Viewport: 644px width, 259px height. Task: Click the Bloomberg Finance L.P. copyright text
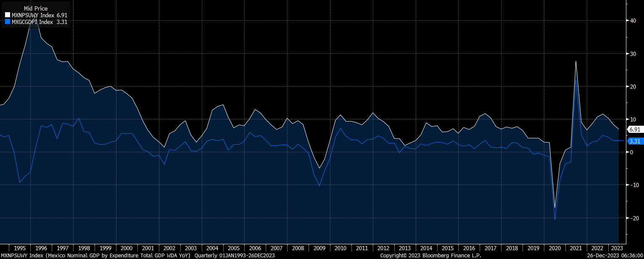coord(430,255)
